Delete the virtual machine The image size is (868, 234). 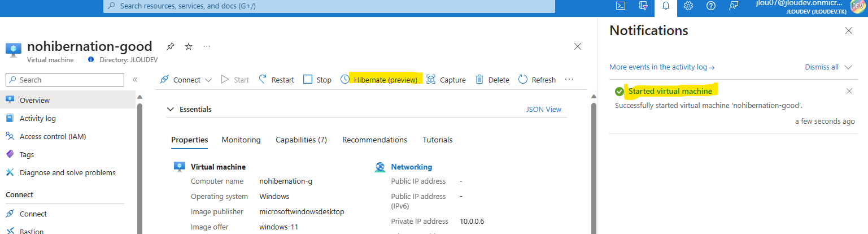492,80
